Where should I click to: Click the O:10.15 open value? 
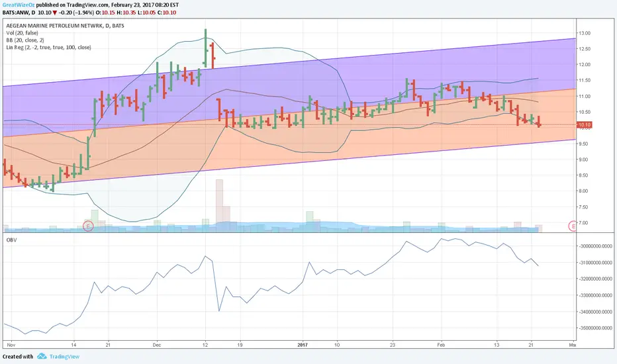106,13
